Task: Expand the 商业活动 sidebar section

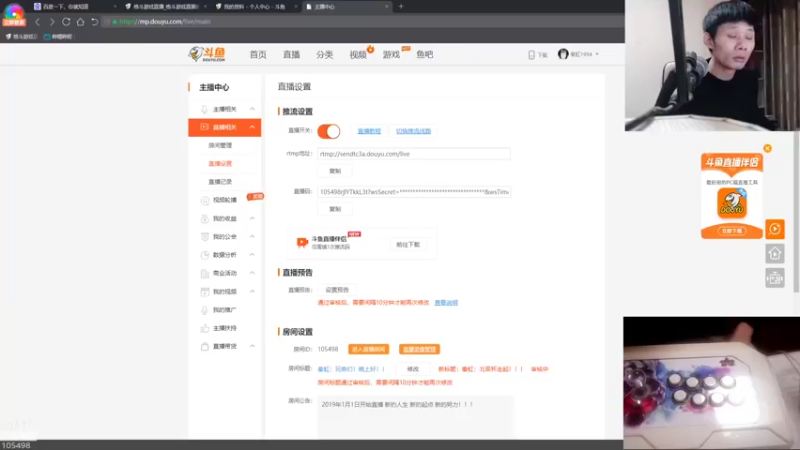Action: 252,273
